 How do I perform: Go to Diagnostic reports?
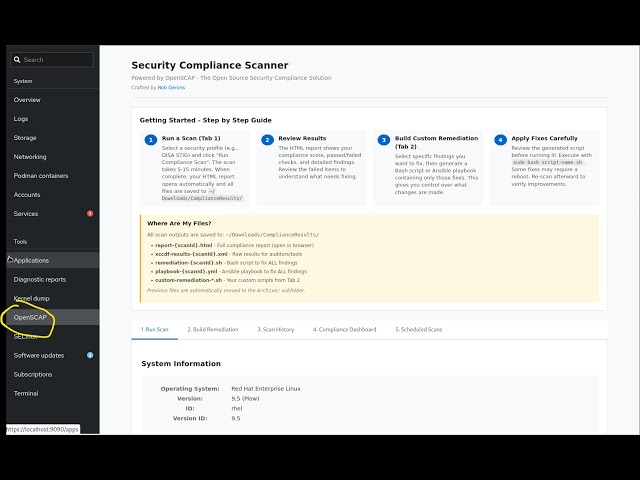[40, 279]
